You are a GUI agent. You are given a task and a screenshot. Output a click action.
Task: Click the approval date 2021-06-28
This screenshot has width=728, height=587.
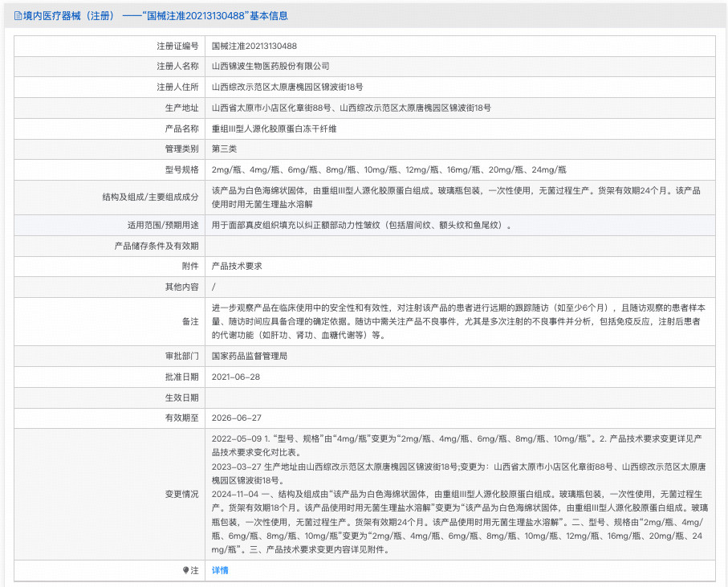[236, 376]
